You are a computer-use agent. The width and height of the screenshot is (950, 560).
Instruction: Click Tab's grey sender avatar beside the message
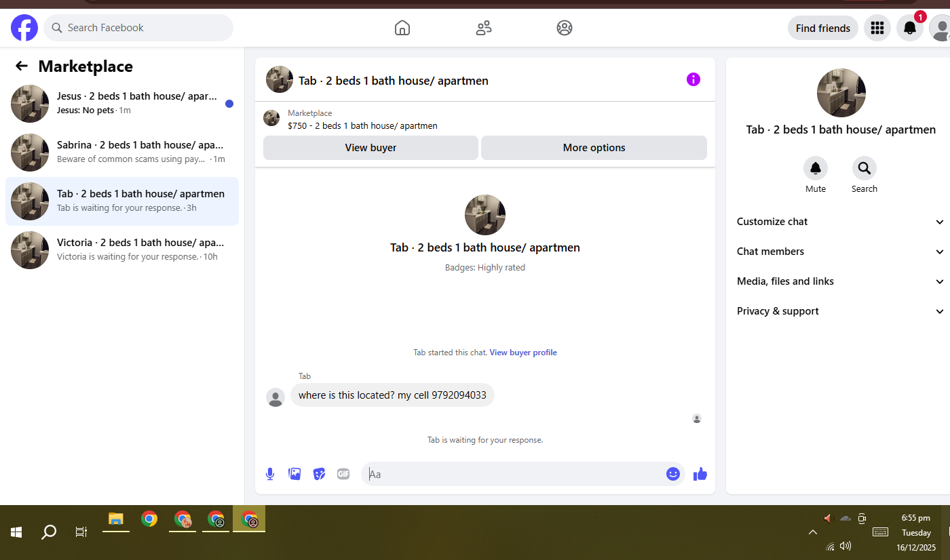pyautogui.click(x=275, y=397)
